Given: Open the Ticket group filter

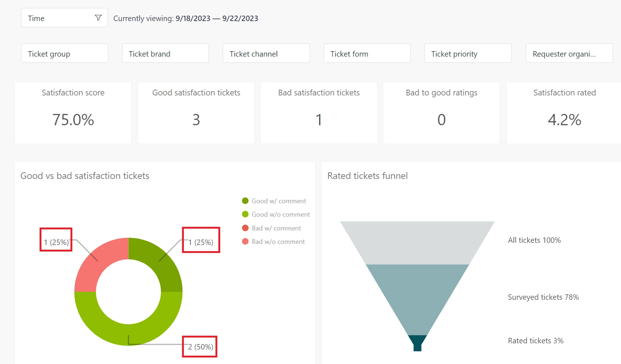Looking at the screenshot, I should coord(65,53).
